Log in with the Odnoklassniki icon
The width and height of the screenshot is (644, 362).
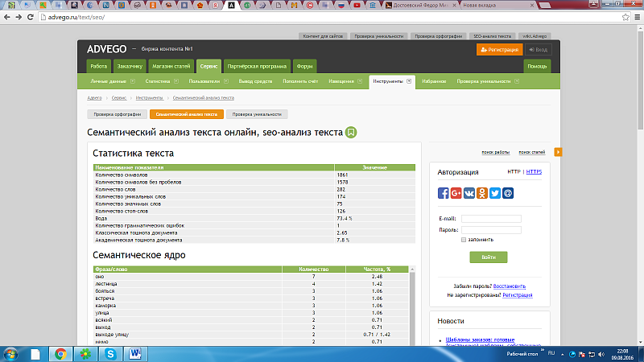pyautogui.click(x=482, y=193)
